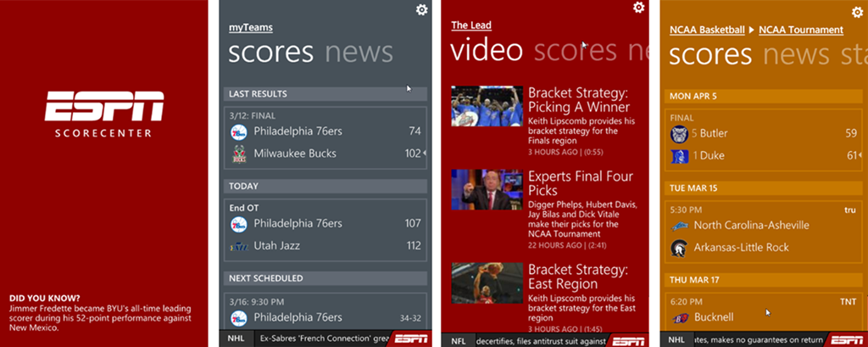Select news tab in NCAA Tournament
The height and width of the screenshot is (347, 868).
796,54
